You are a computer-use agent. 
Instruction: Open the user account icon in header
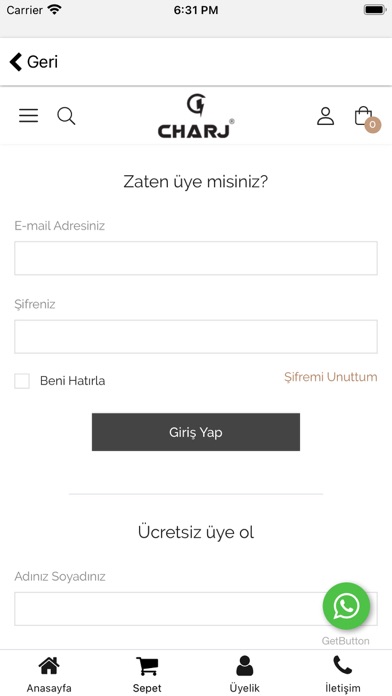(325, 116)
